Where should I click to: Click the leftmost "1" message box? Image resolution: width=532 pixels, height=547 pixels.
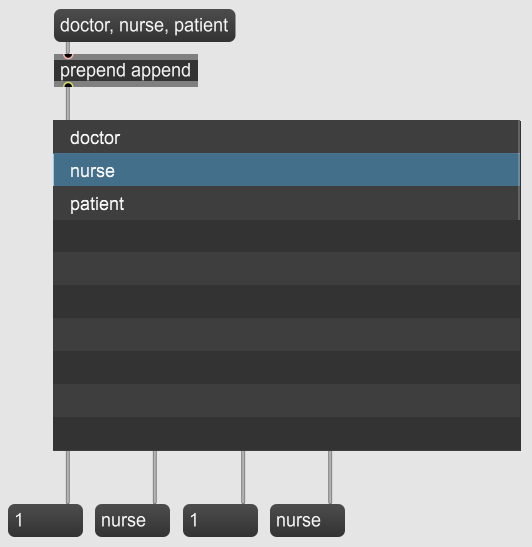[x=45, y=520]
